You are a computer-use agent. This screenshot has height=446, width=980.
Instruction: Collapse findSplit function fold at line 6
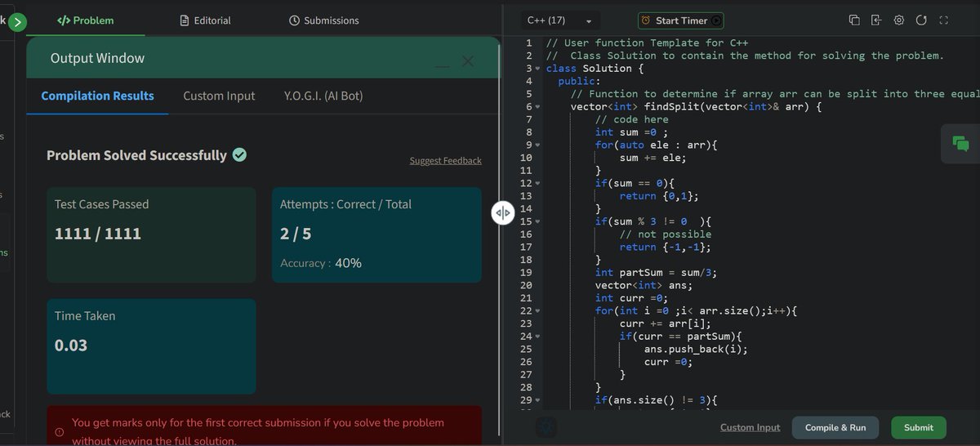538,107
